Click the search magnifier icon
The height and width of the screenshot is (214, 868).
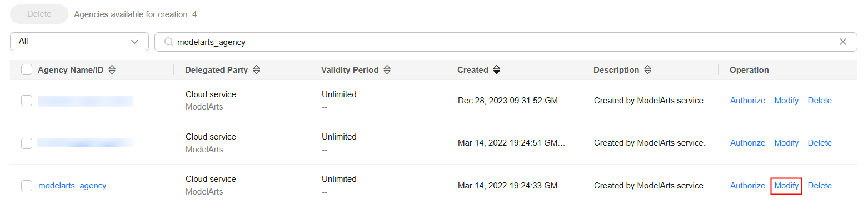pos(169,42)
